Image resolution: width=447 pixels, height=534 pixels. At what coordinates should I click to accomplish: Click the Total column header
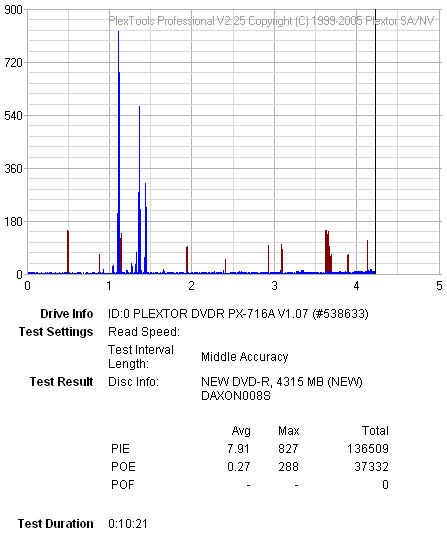click(375, 431)
